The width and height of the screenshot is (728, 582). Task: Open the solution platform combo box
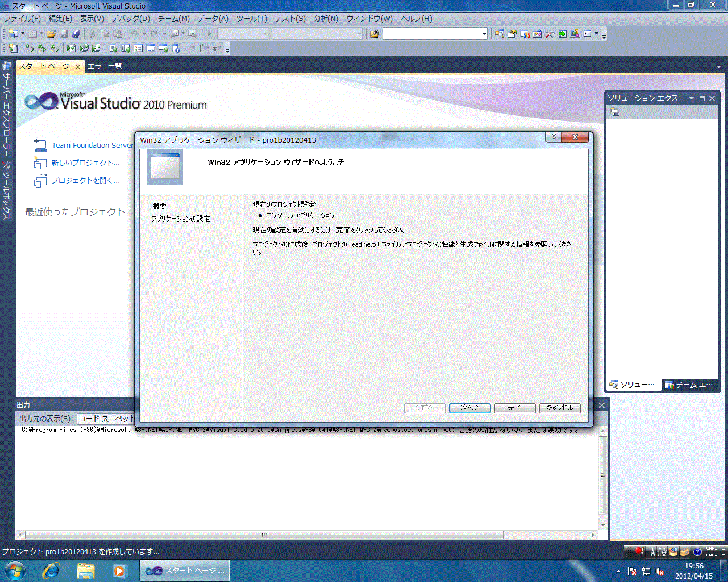(x=317, y=34)
